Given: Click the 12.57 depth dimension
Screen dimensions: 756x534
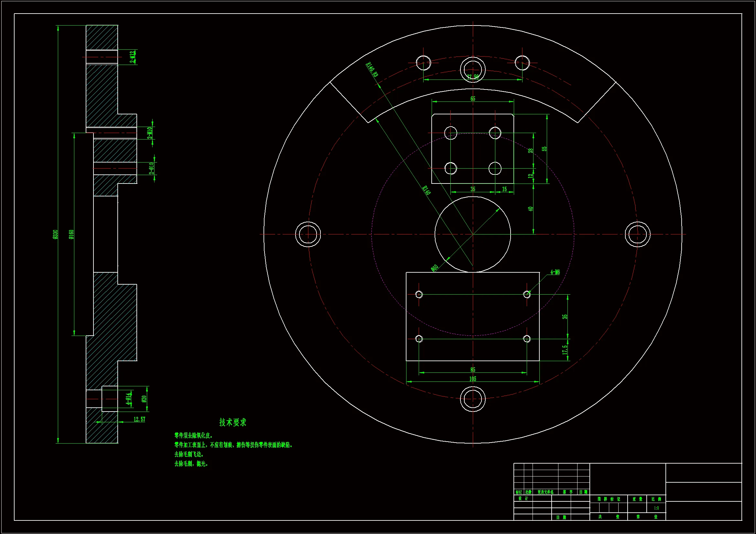Looking at the screenshot, I should click(139, 420).
